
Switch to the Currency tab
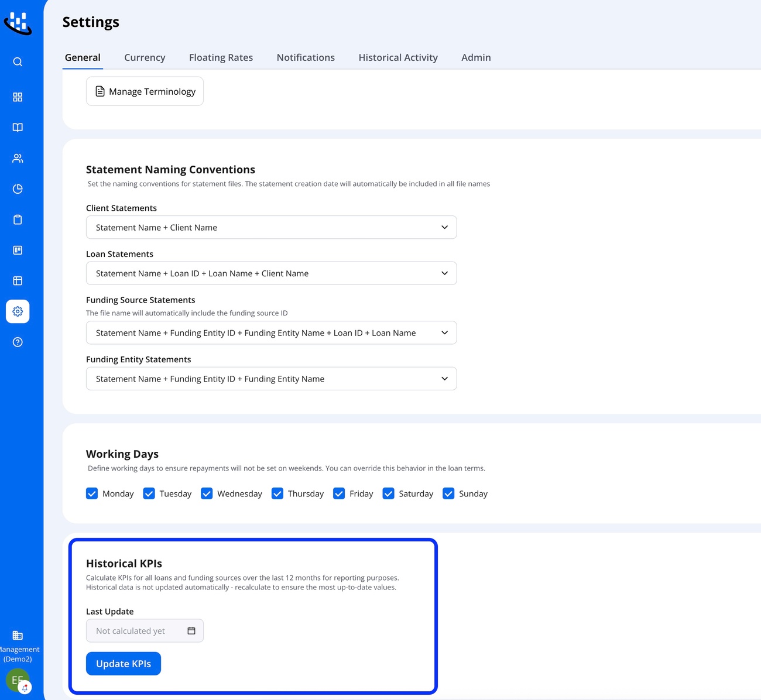[x=145, y=57]
